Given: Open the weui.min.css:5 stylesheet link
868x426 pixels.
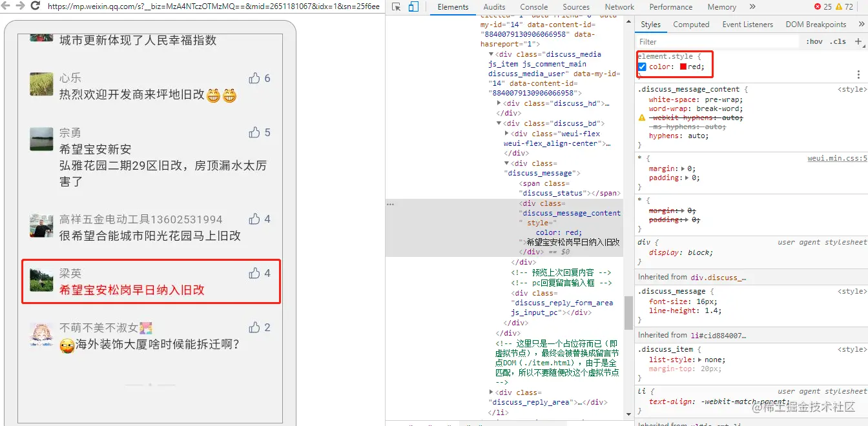Looking at the screenshot, I should pyautogui.click(x=836, y=157).
